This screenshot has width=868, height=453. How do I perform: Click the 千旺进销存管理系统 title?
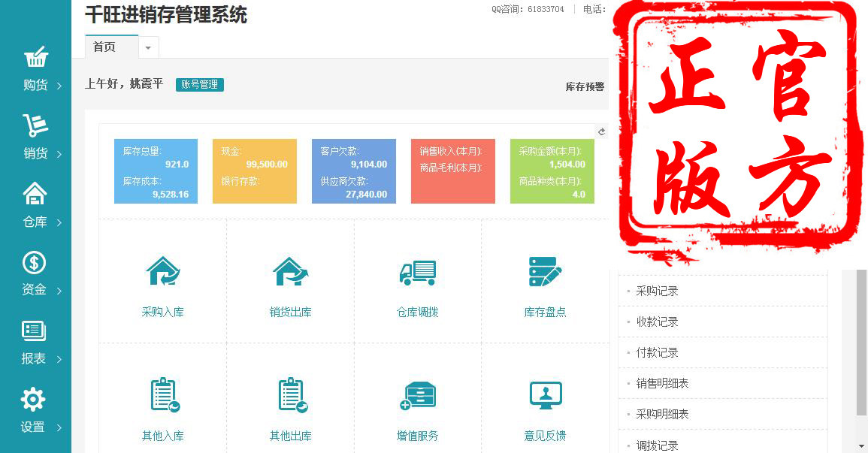tap(166, 15)
